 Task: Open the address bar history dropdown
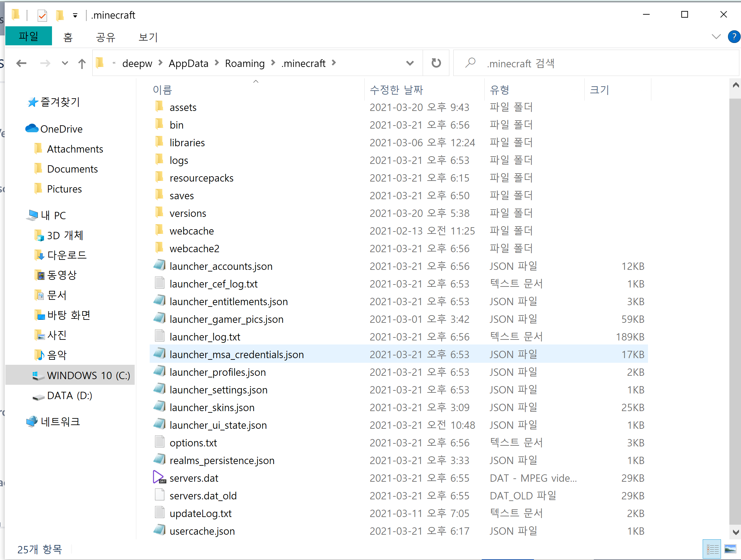click(410, 63)
